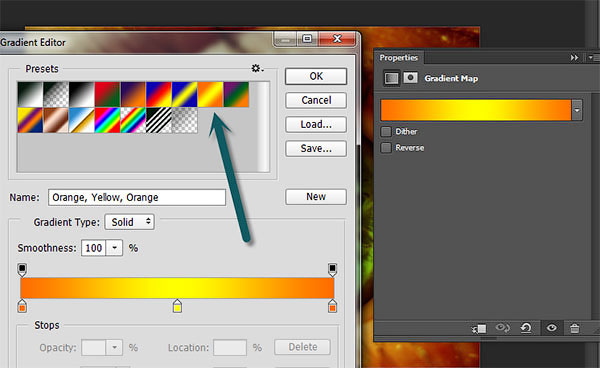Select the mask icon beside Gradient Map
This screenshot has height=368, width=600.
[410, 78]
